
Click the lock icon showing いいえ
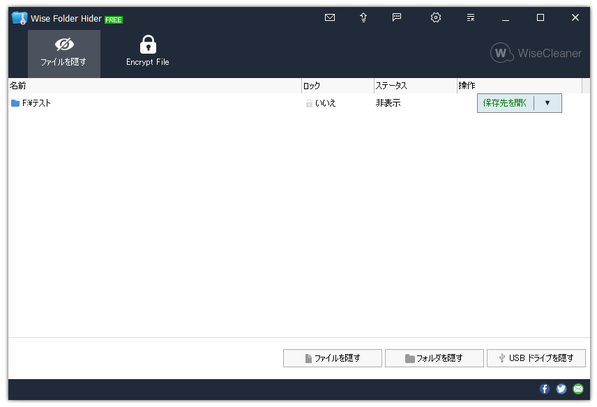click(x=309, y=103)
